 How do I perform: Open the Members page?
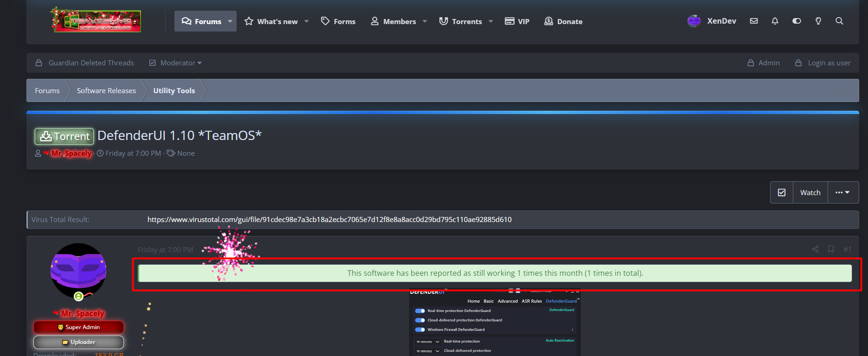(393, 21)
